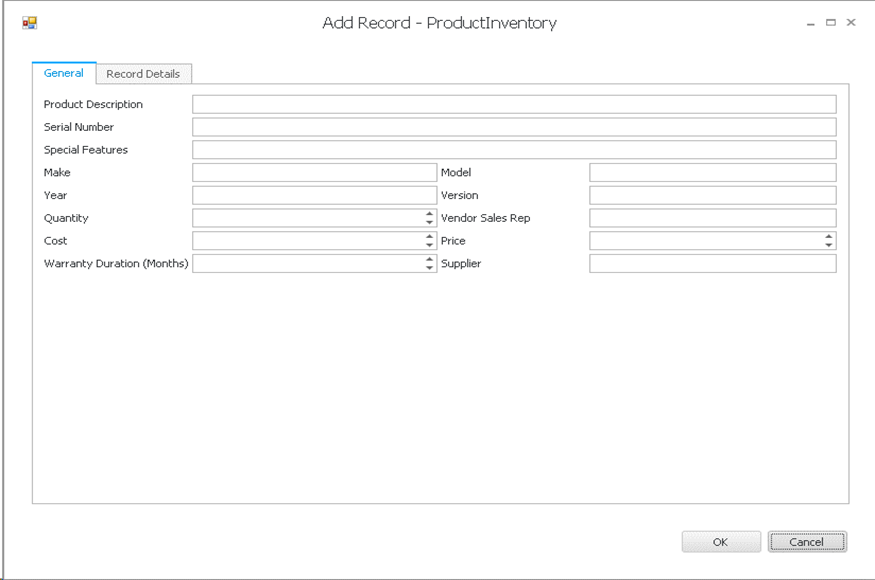
Task: Click the Product Description input field
Action: pyautogui.click(x=513, y=104)
